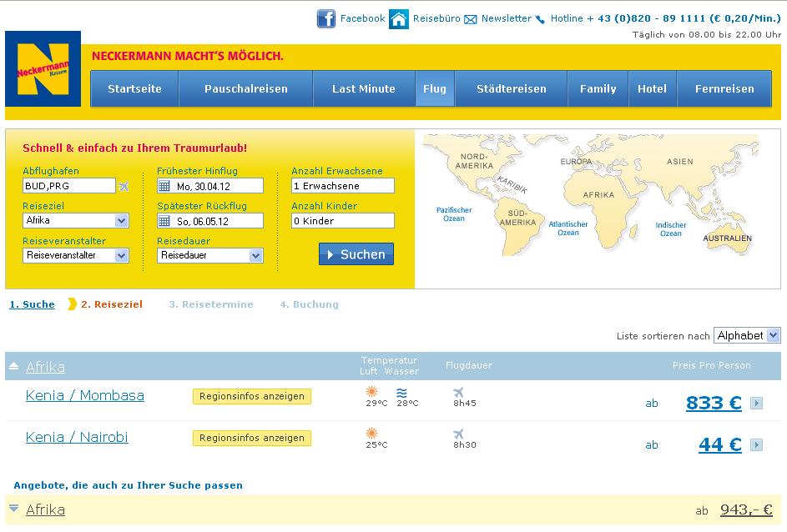Click the water temperature wave icon for Mombasa
787x532 pixels.
pyautogui.click(x=401, y=393)
